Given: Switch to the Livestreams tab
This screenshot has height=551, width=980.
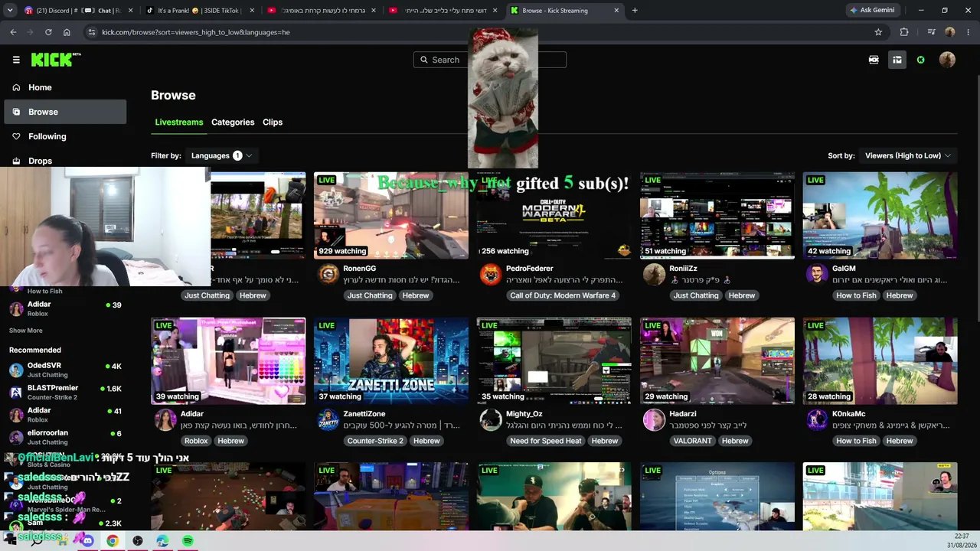Looking at the screenshot, I should coord(179,122).
